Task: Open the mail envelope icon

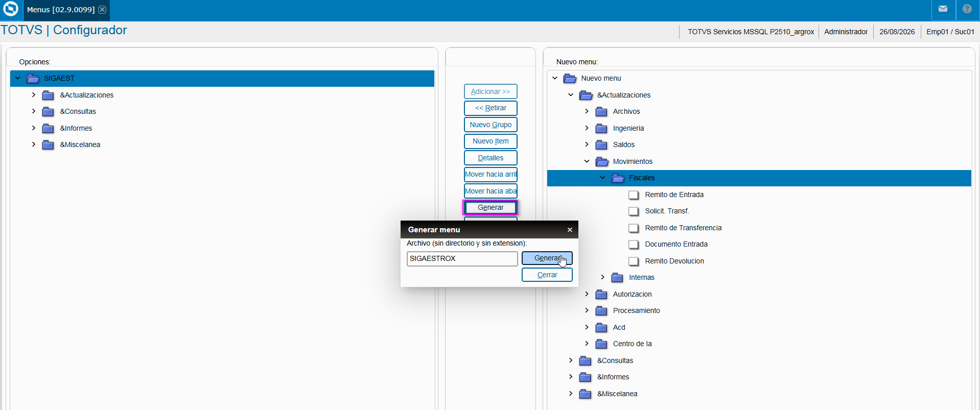Action: (943, 9)
